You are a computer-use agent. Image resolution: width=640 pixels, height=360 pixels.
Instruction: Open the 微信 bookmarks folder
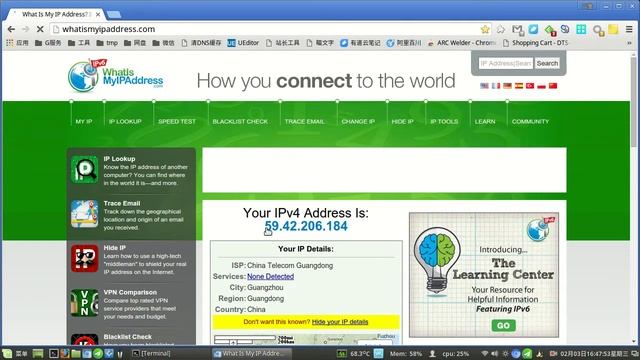(x=163, y=42)
